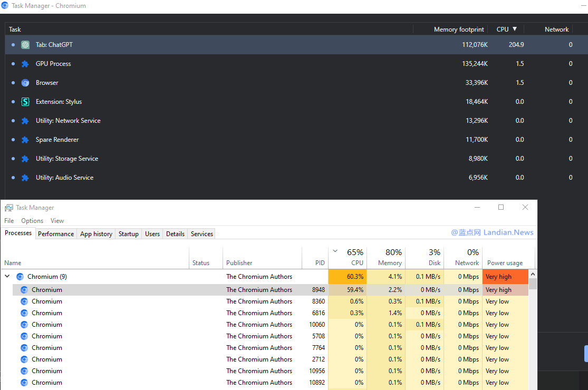Screen dimensions: 588x390
Task: Click the icon of Chromium process PID 7764
Action: 24,348
